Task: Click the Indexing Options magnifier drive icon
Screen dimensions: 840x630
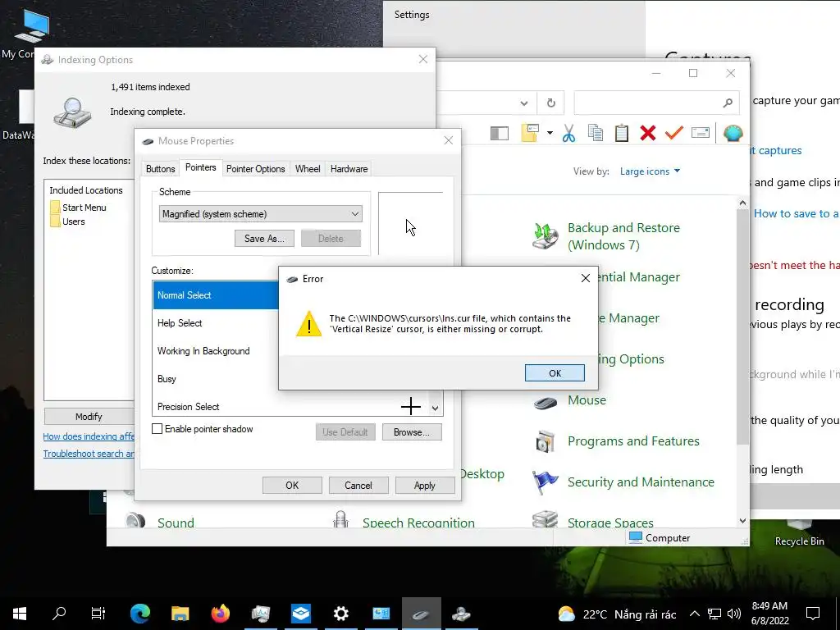Action: 72,112
